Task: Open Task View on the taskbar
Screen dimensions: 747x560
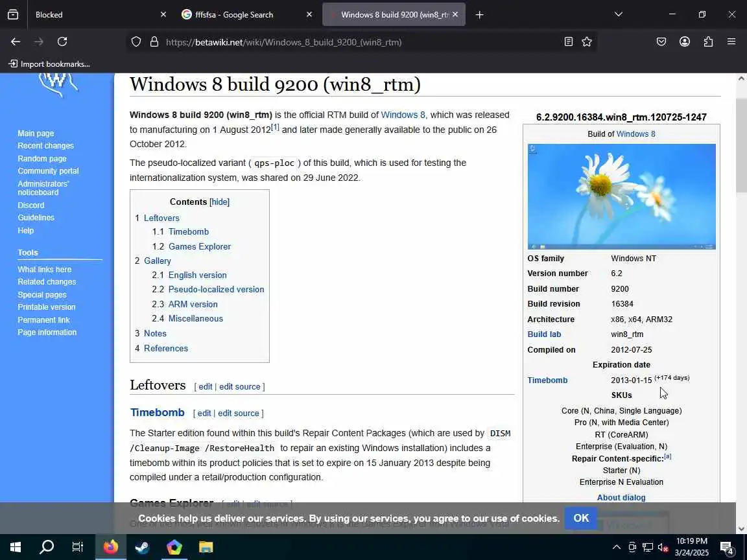Action: click(78, 547)
